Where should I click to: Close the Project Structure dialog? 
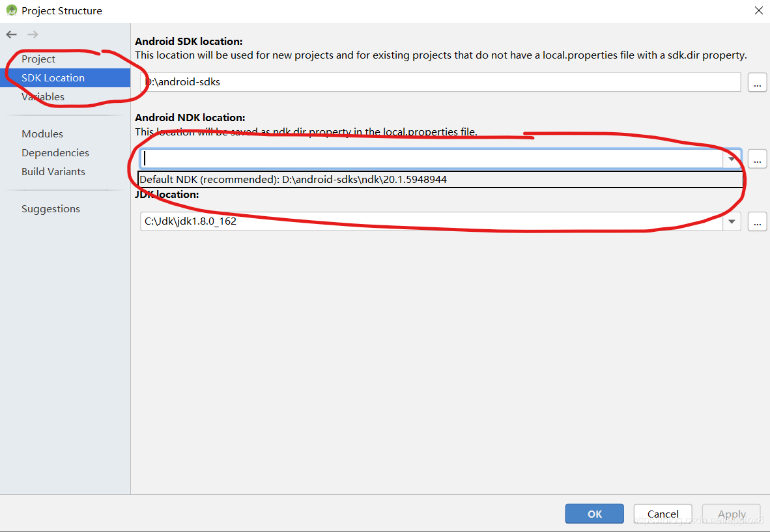tap(759, 10)
